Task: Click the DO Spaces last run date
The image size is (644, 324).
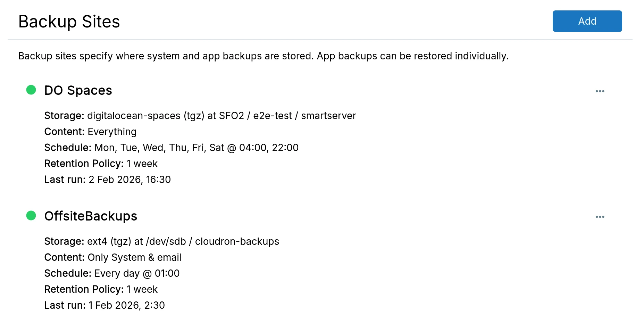Action: (x=129, y=180)
